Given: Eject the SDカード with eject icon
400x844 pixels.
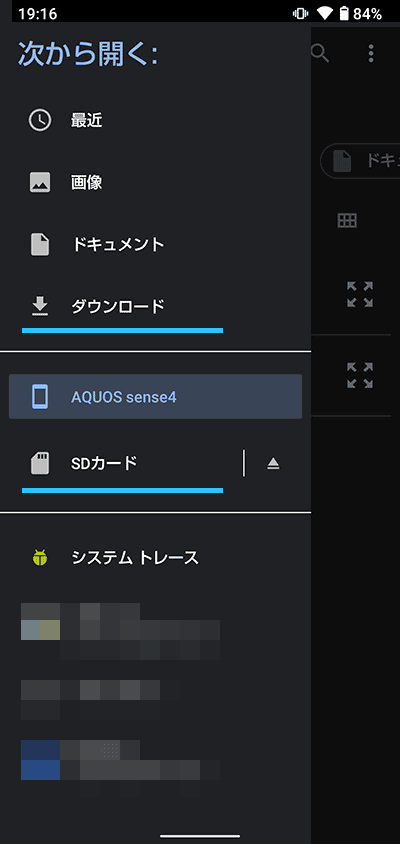Looking at the screenshot, I should tap(273, 463).
